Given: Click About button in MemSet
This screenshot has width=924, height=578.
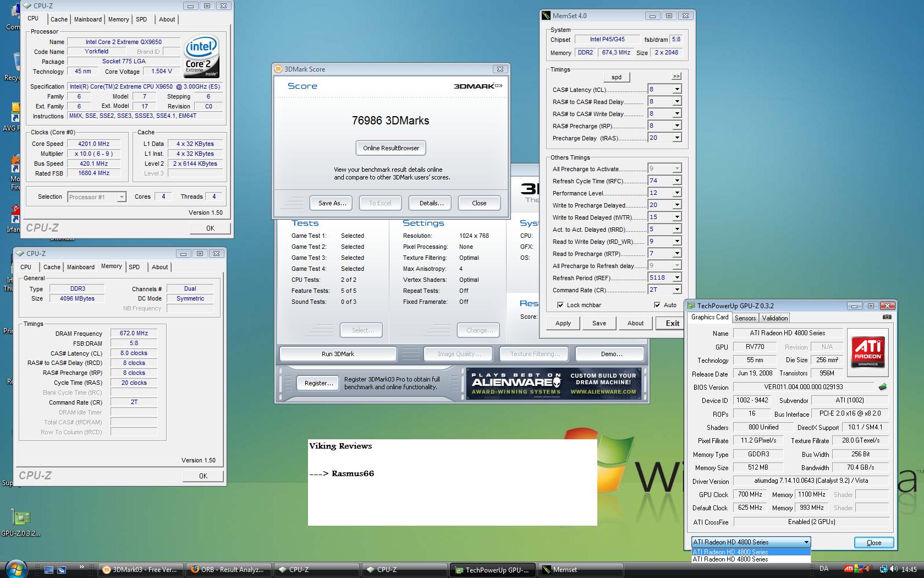Looking at the screenshot, I should pos(635,323).
